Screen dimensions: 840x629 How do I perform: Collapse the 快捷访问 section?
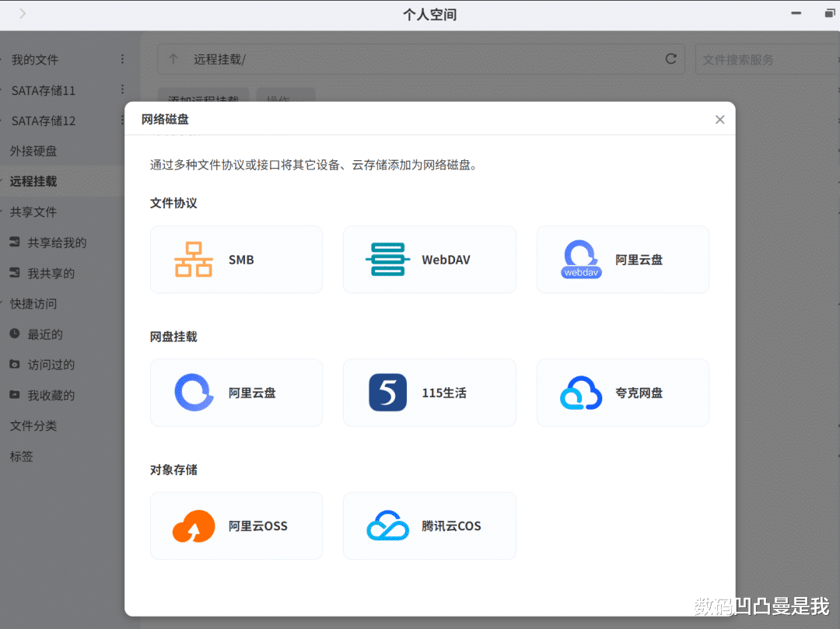(x=33, y=303)
